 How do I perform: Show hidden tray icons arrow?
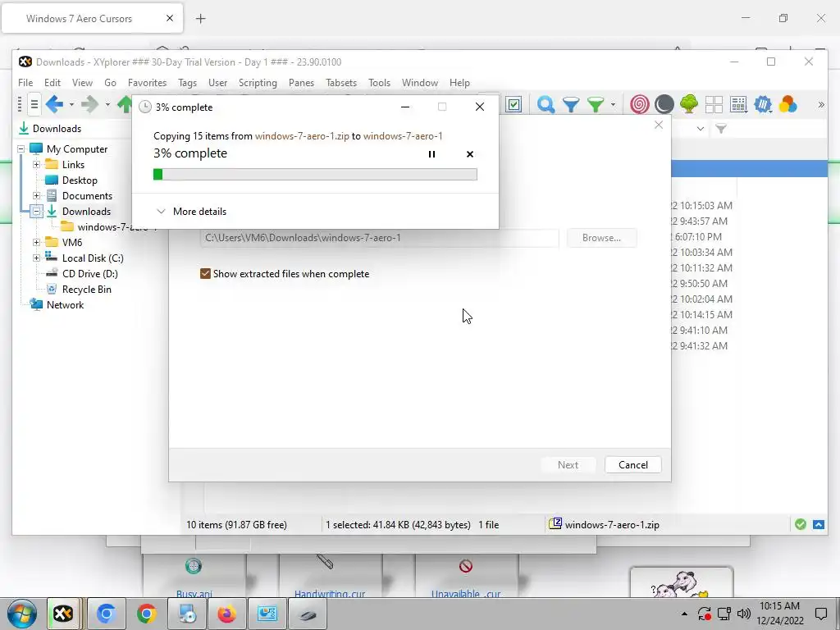[x=684, y=614]
